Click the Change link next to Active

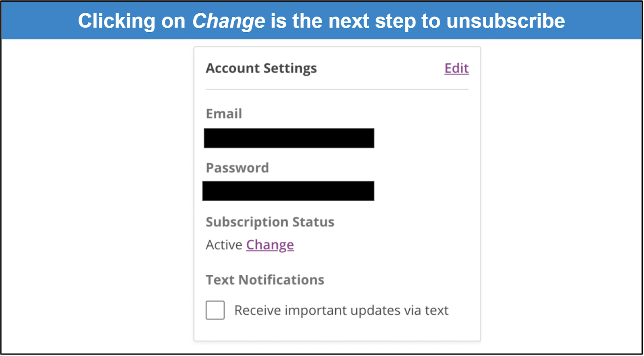[270, 245]
